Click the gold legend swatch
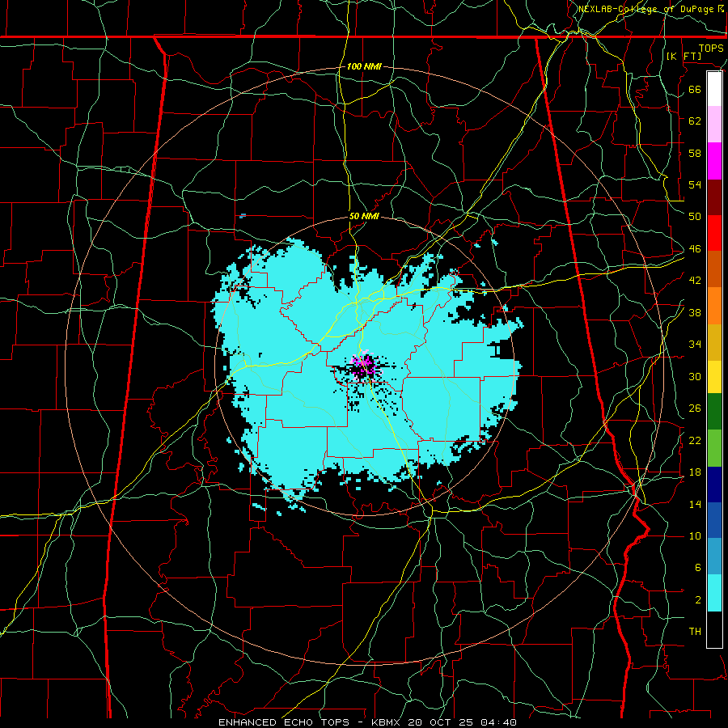728x728 pixels. click(x=714, y=342)
